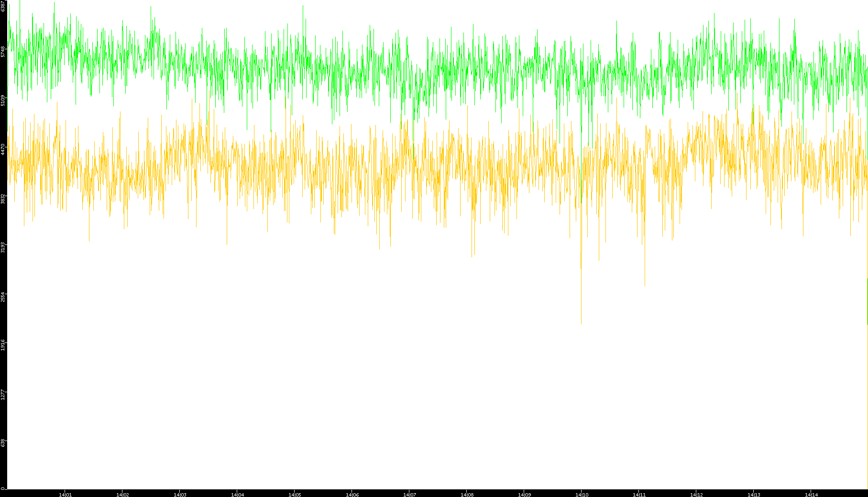Image resolution: width=868 pixels, height=497 pixels.
Task: Select the 3193 y-axis value
Action: point(3,247)
